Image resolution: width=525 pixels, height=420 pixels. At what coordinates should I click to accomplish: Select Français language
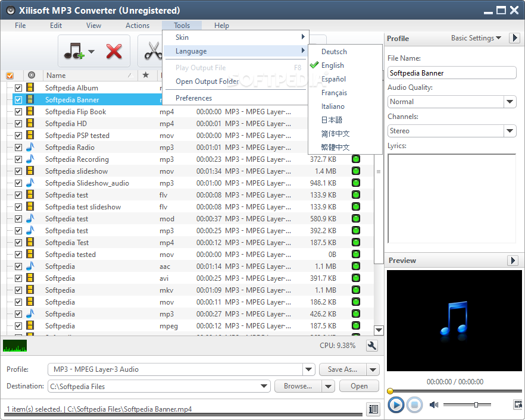point(334,93)
